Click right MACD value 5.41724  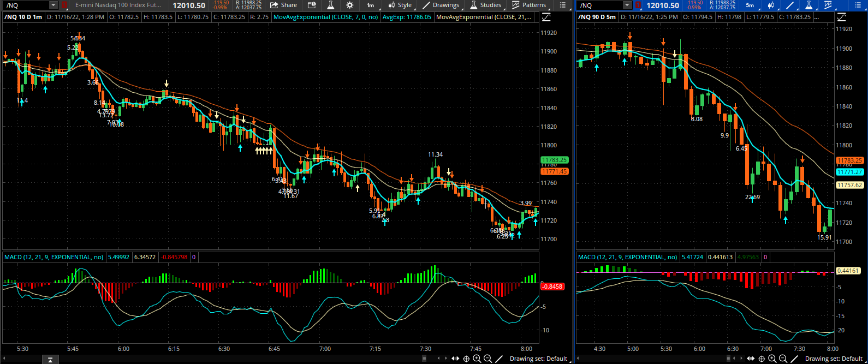(x=692, y=257)
